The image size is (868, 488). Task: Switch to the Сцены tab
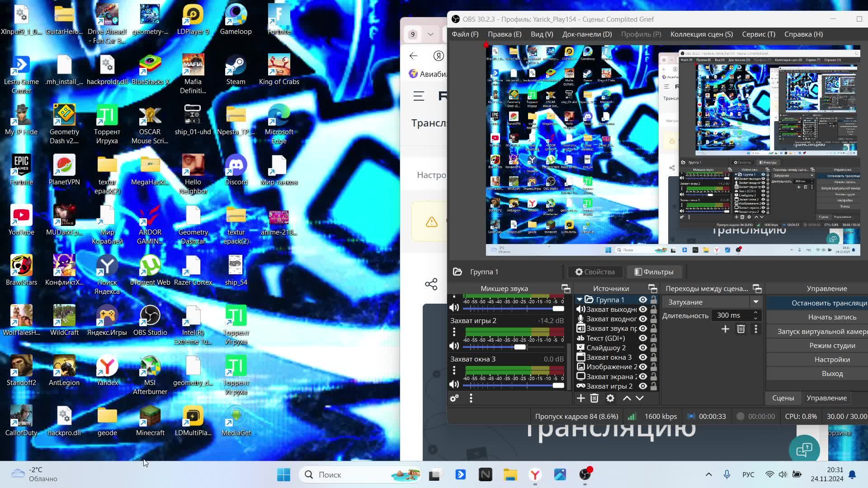[783, 398]
